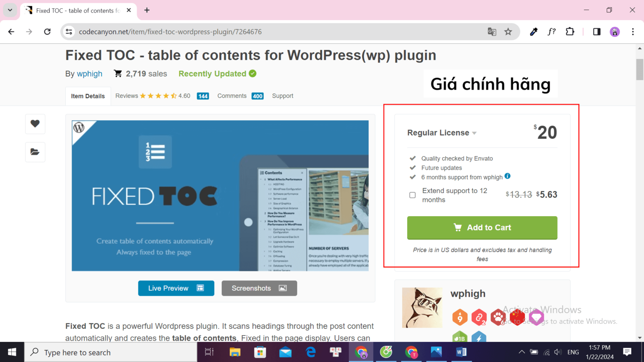The image size is (644, 362).
Task: Open the browser Extensions puzzle icon
Action: pyautogui.click(x=570, y=32)
